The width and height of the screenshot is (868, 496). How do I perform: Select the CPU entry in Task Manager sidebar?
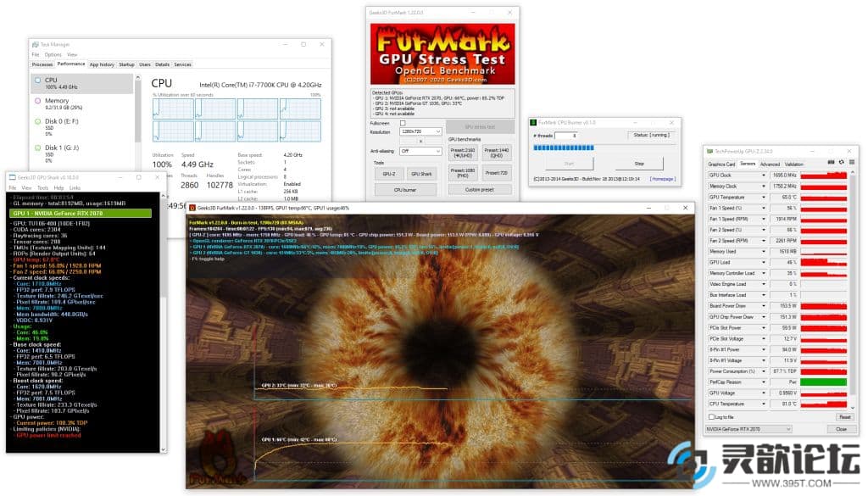(x=82, y=84)
